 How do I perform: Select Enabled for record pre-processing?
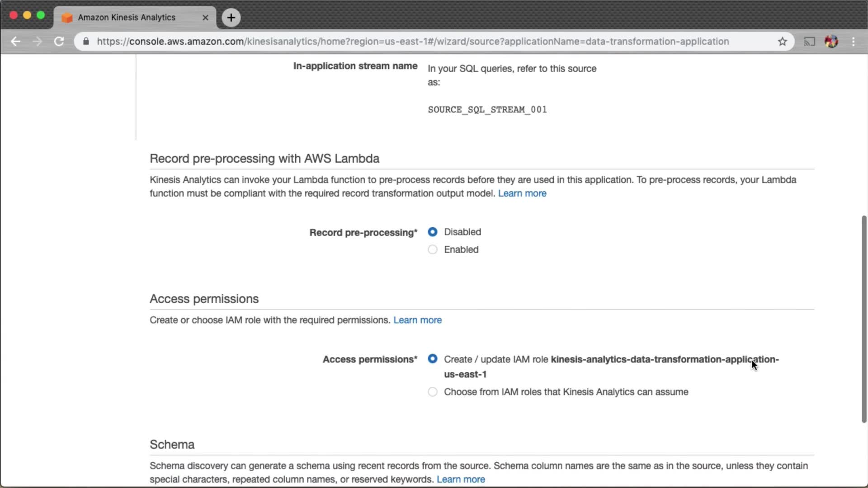pos(433,249)
